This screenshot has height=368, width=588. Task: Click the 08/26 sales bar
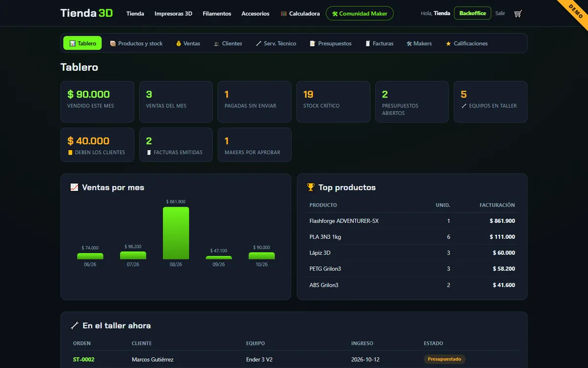pyautogui.click(x=176, y=233)
